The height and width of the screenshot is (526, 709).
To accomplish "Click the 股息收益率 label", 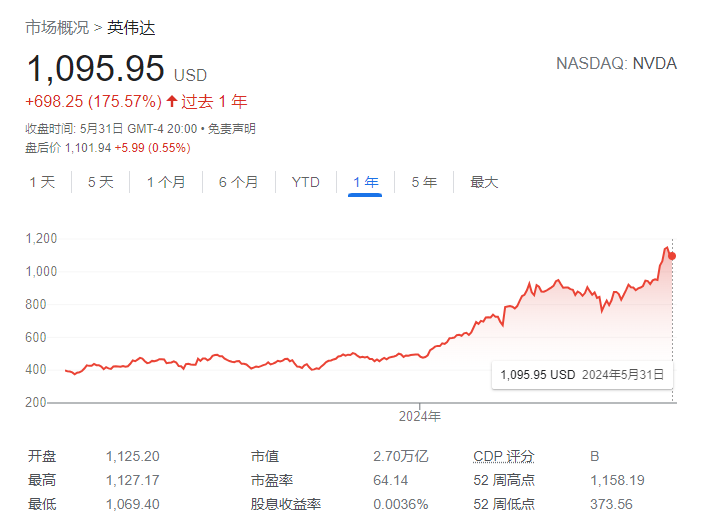I will (x=286, y=504).
